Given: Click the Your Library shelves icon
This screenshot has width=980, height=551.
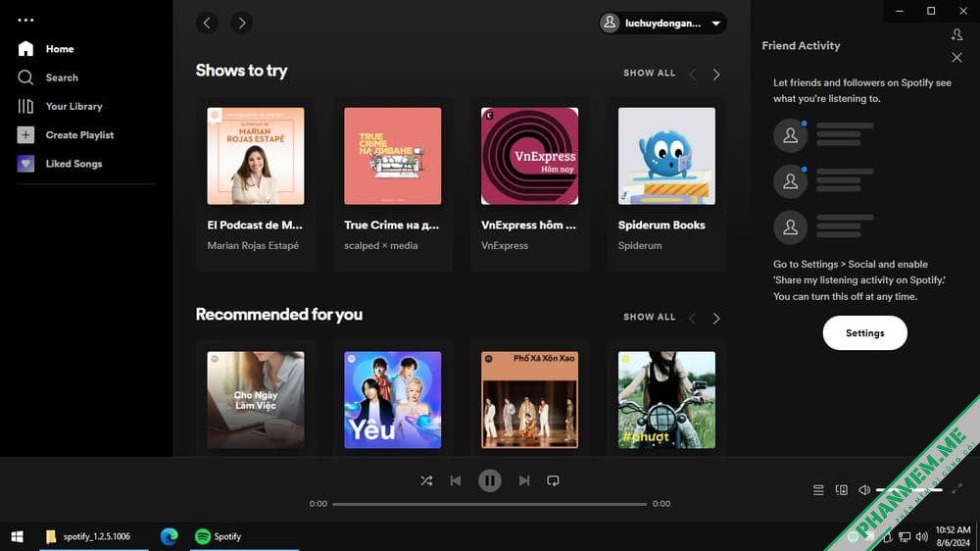Looking at the screenshot, I should (25, 106).
